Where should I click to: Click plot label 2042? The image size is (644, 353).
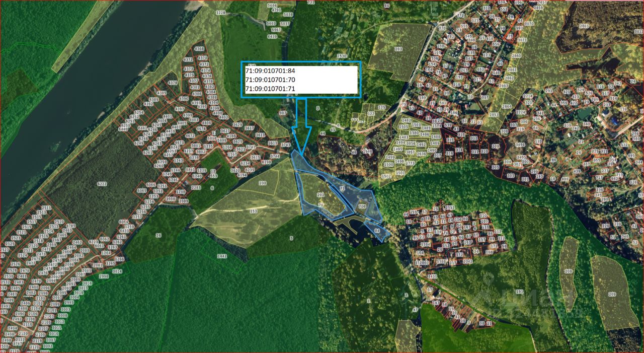(467, 262)
